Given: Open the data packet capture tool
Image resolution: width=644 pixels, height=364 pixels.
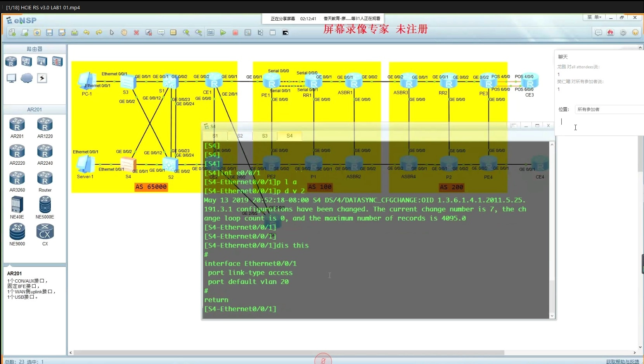Looking at the screenshot, I should [248, 33].
